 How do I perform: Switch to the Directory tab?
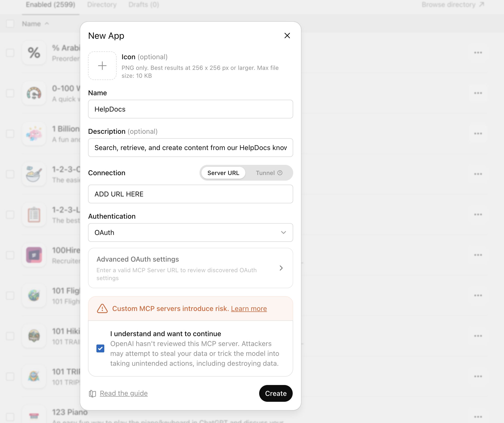click(x=102, y=5)
